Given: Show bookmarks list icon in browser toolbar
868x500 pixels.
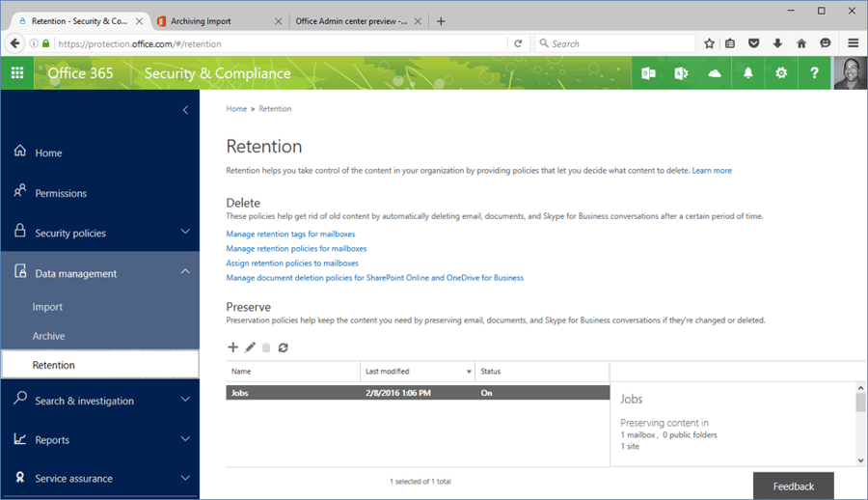Looking at the screenshot, I should point(730,43).
